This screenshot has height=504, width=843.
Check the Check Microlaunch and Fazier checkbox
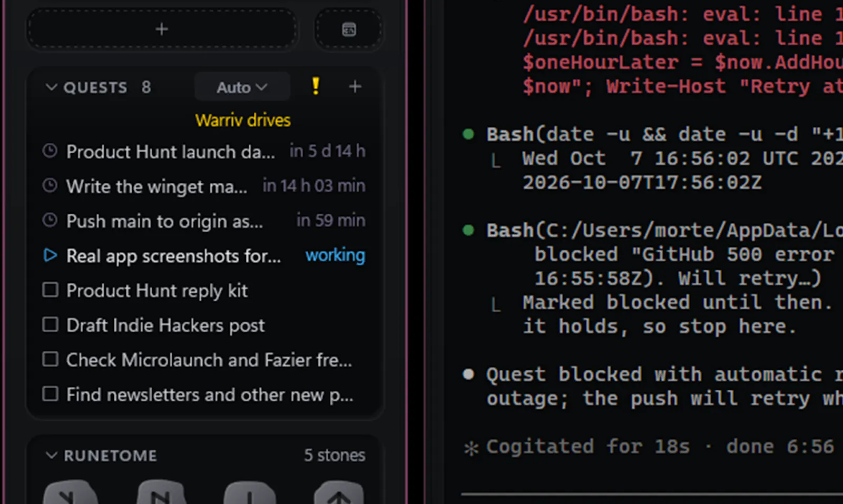50,359
